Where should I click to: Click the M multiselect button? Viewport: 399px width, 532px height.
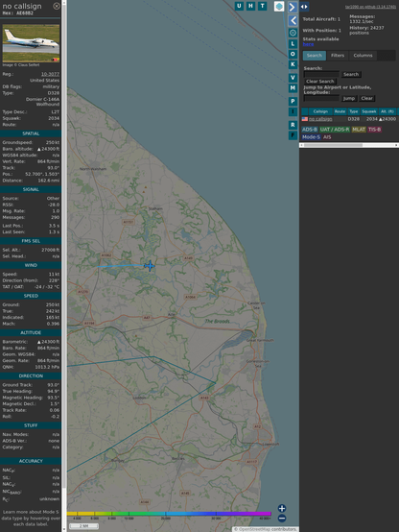(293, 88)
